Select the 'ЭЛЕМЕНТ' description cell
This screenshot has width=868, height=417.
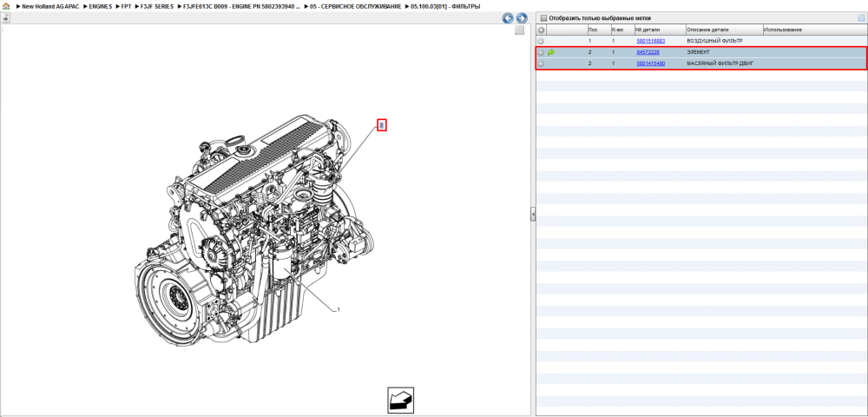698,52
